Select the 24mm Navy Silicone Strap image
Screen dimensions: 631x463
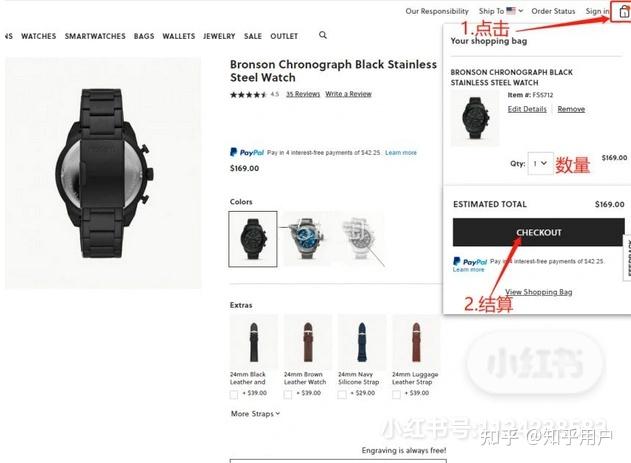tap(361, 342)
